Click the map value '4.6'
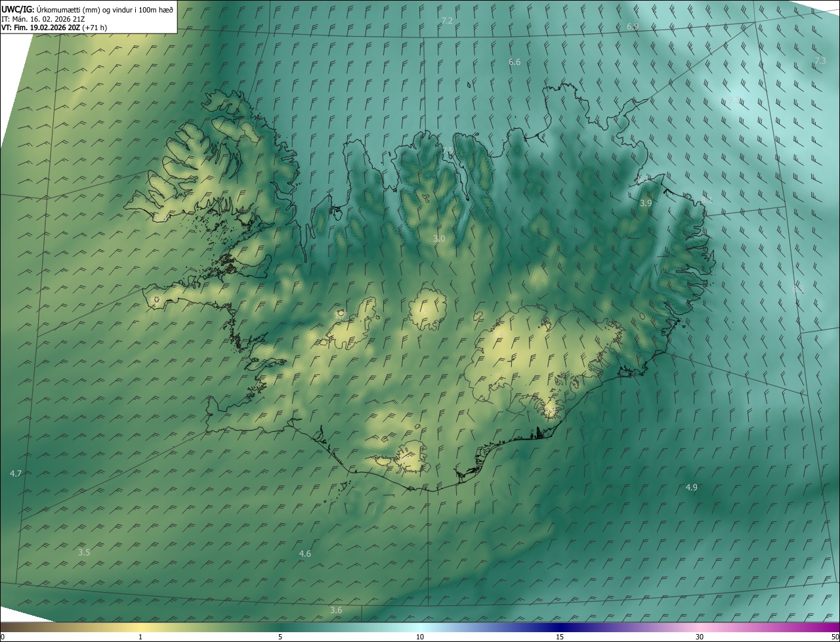The height and width of the screenshot is (642, 840). tap(304, 554)
